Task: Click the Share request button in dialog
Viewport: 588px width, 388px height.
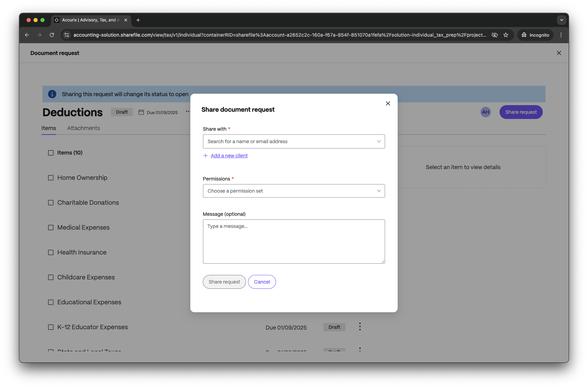Action: [224, 282]
